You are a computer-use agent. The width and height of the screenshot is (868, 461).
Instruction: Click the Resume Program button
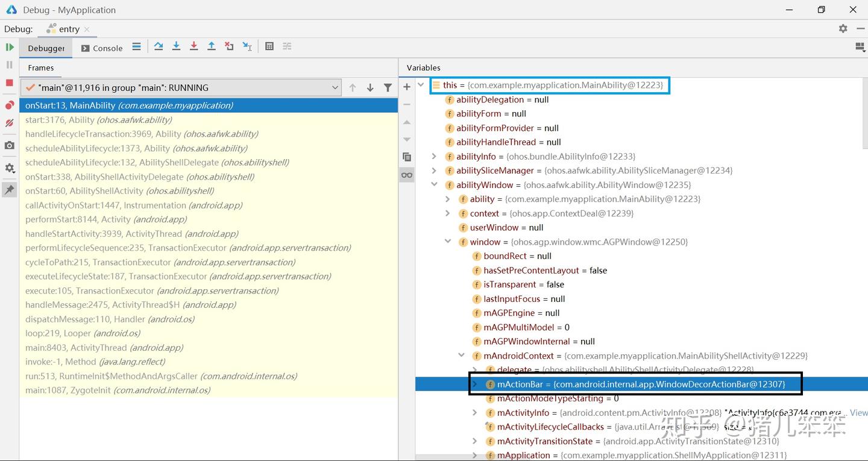(10, 47)
